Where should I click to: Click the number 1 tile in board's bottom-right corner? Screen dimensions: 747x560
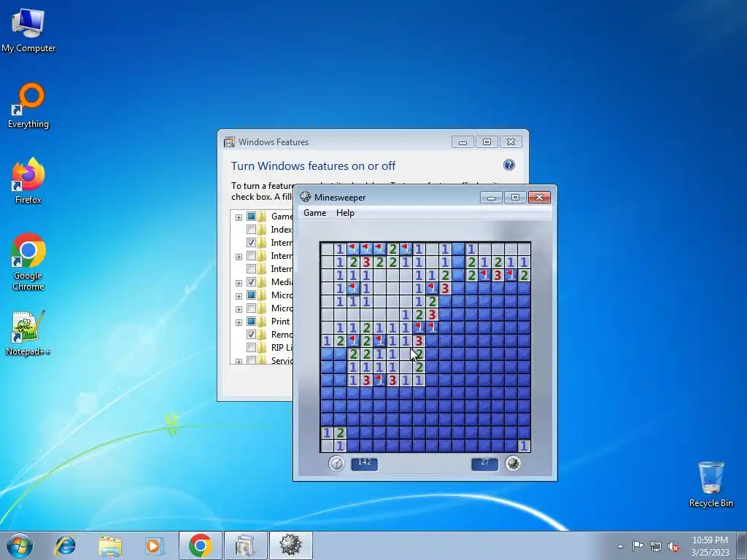pyautogui.click(x=524, y=446)
